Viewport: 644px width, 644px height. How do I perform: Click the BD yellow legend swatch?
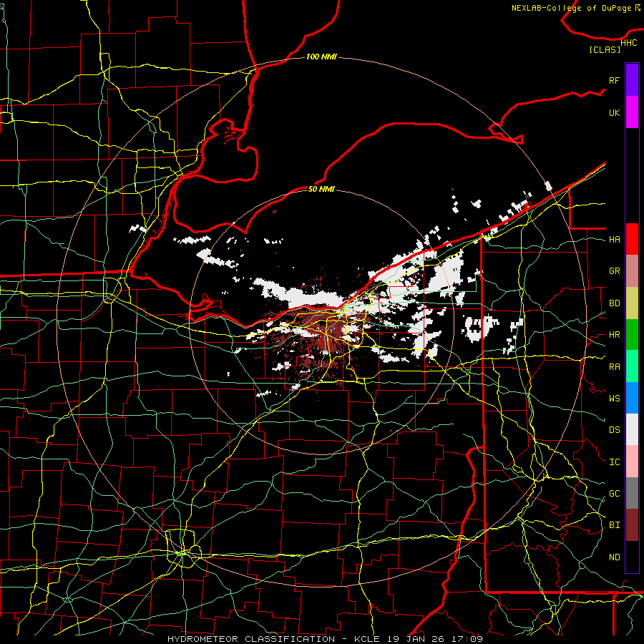[x=632, y=303]
